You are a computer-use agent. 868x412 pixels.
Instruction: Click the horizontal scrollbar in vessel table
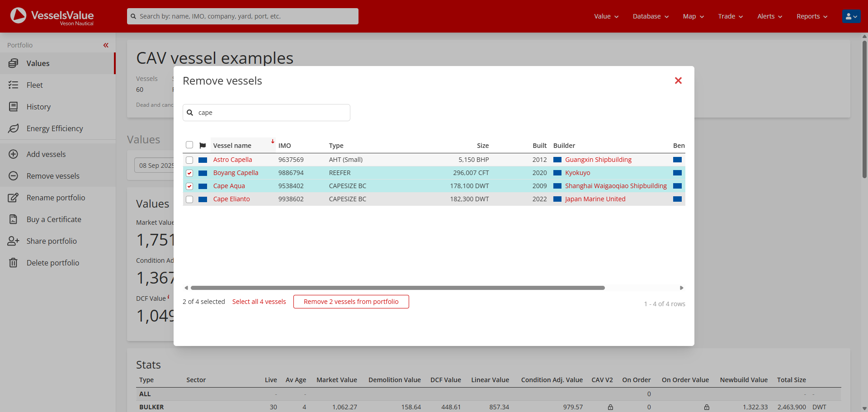[397, 288]
